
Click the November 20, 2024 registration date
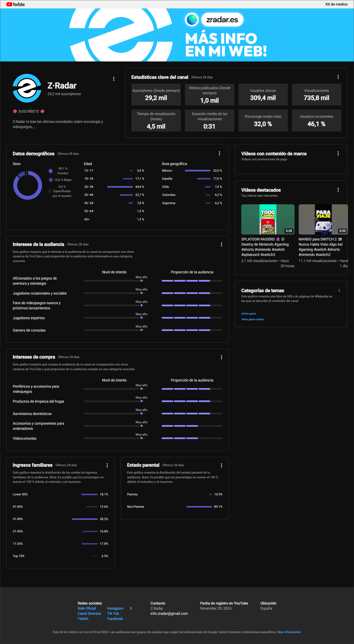(x=216, y=608)
